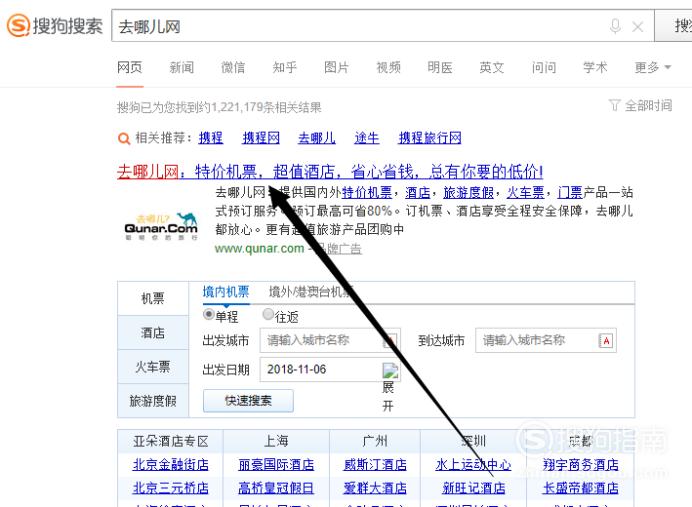Follow the 旅游度假 link in description
Image resolution: width=692 pixels, height=507 pixels.
point(468,192)
